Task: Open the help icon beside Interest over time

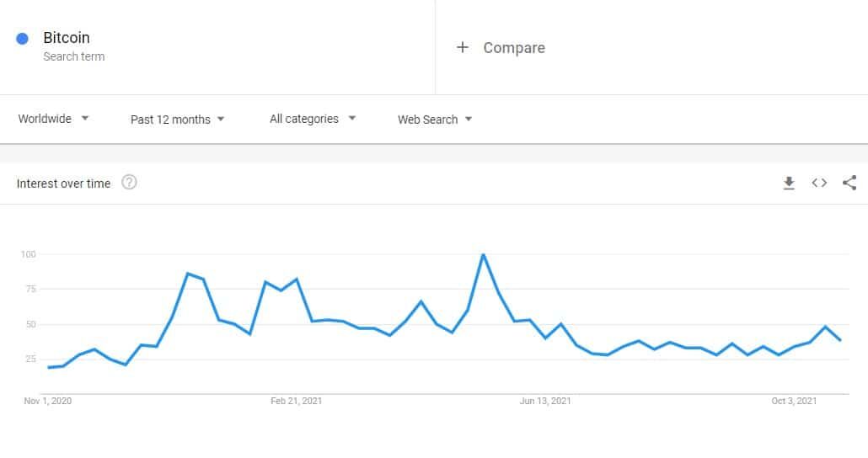Action: 129,183
